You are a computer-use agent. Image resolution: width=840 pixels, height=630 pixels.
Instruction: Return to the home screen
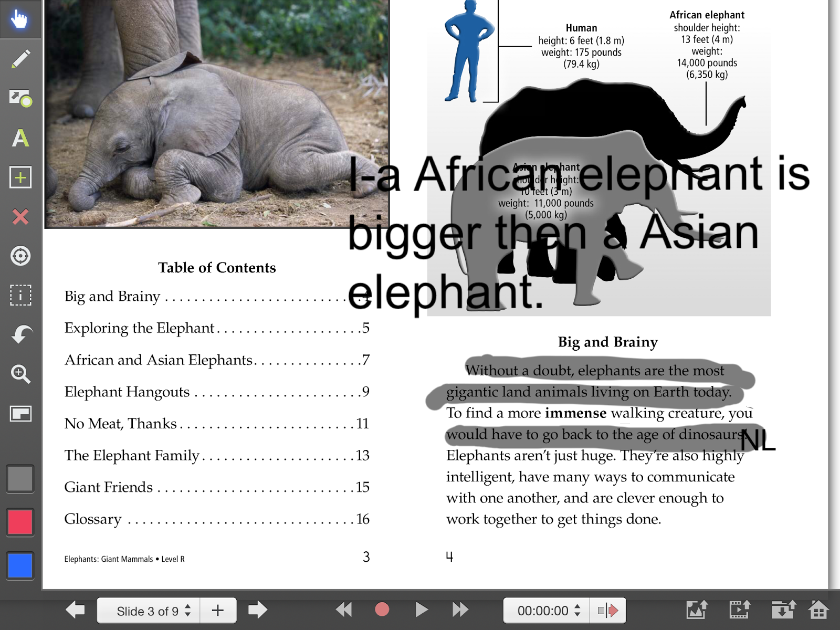point(820,610)
